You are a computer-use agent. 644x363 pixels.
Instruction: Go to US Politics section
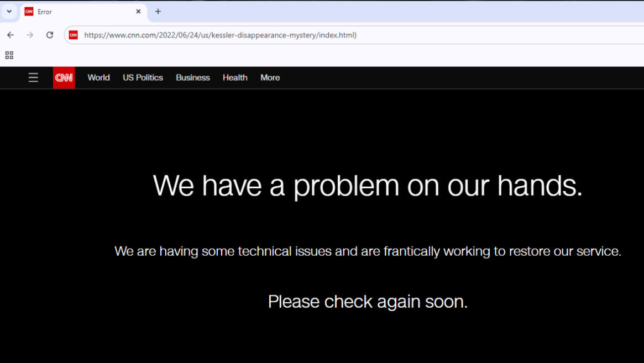(143, 78)
